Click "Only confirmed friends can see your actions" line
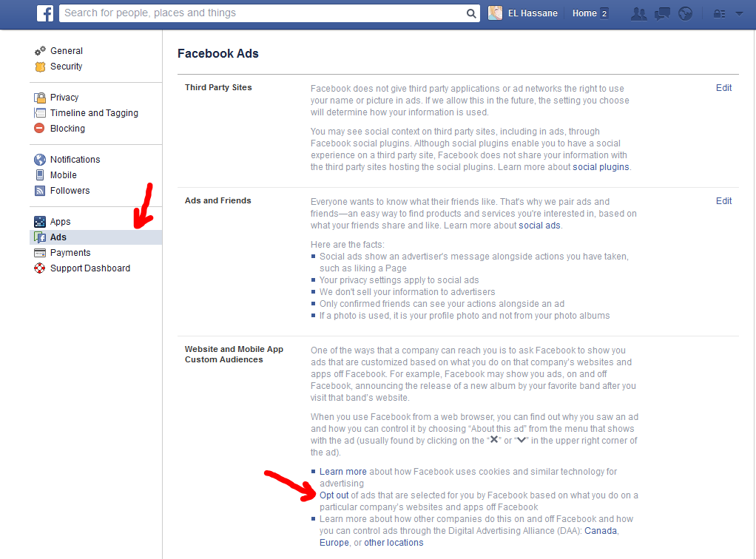Viewport: 756px width, 559px height. (x=442, y=304)
